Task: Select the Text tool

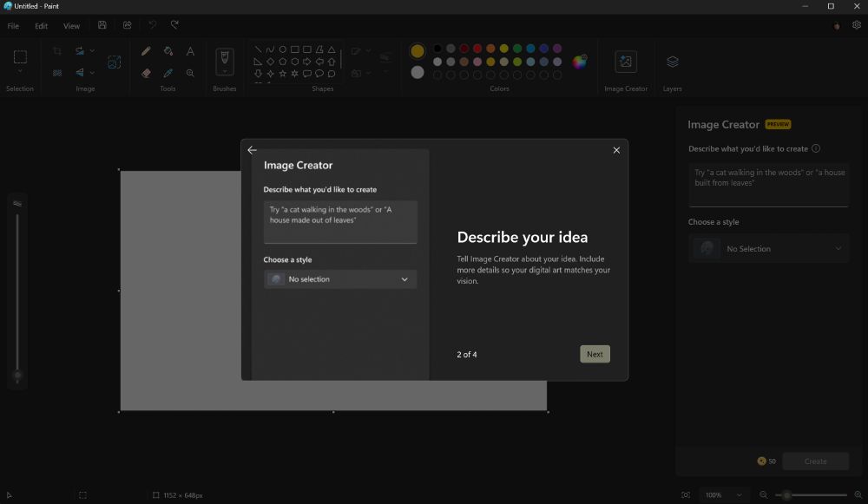Action: tap(190, 51)
